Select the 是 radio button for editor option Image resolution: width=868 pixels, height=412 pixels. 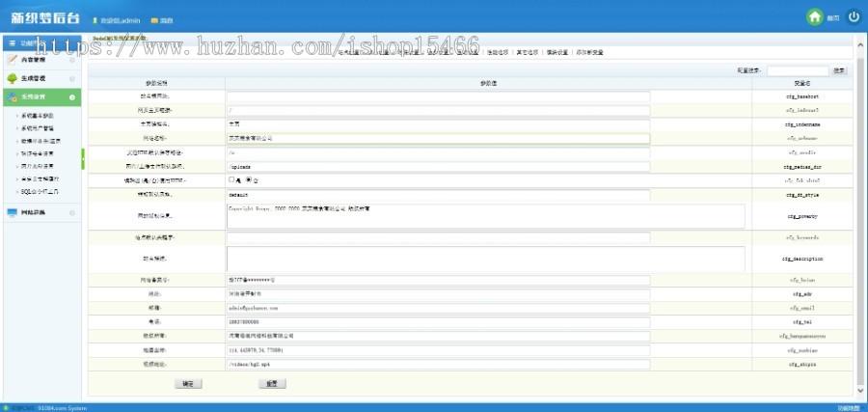[x=231, y=179]
